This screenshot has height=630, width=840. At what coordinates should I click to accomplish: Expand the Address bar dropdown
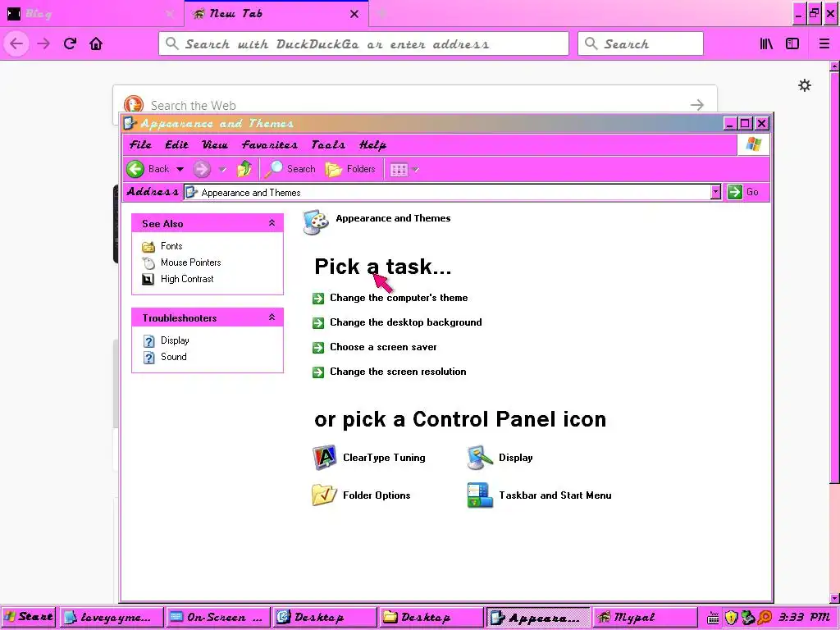tap(715, 192)
